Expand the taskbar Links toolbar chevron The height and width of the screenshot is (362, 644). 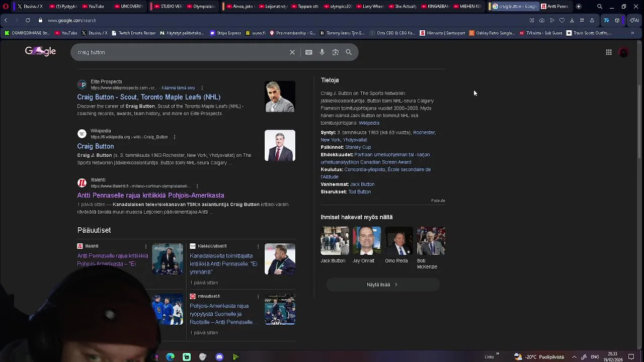(498, 354)
